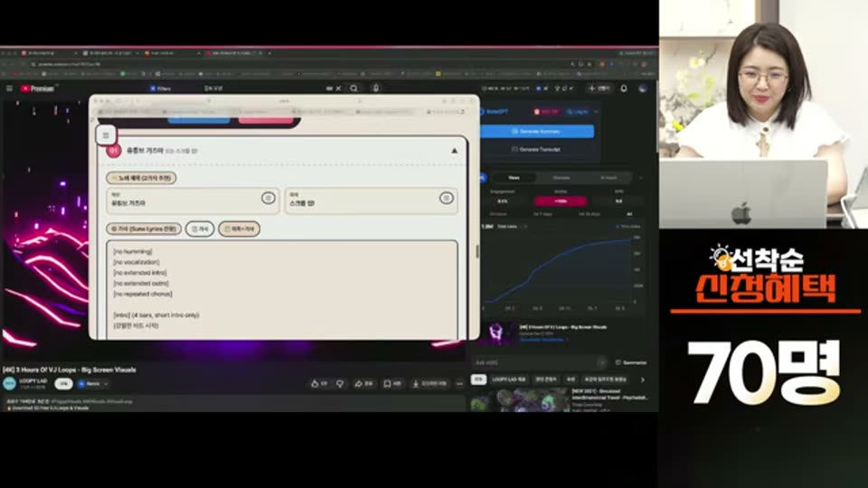Click the YouTube create plus button
Viewport: 868px width, 488px height.
point(599,89)
